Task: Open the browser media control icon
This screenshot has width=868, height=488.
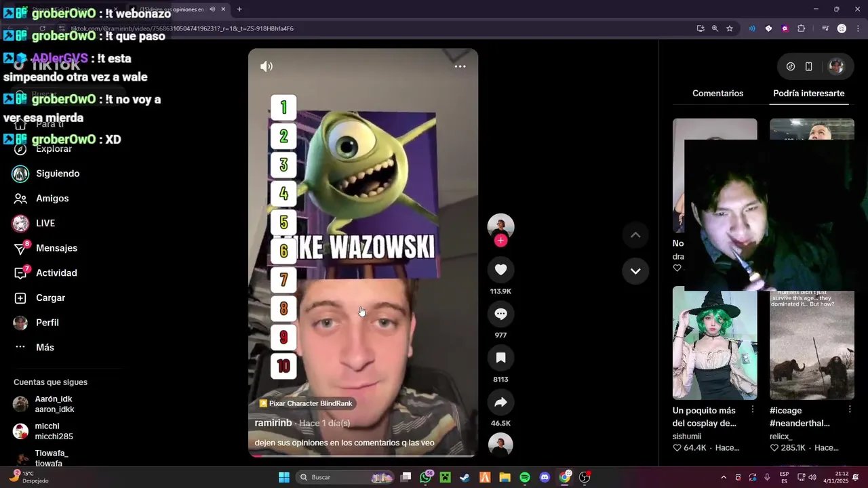Action: (x=825, y=28)
